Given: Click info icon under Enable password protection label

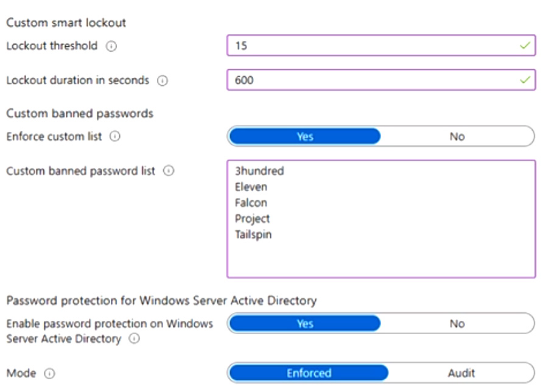Looking at the screenshot, I should (x=133, y=339).
